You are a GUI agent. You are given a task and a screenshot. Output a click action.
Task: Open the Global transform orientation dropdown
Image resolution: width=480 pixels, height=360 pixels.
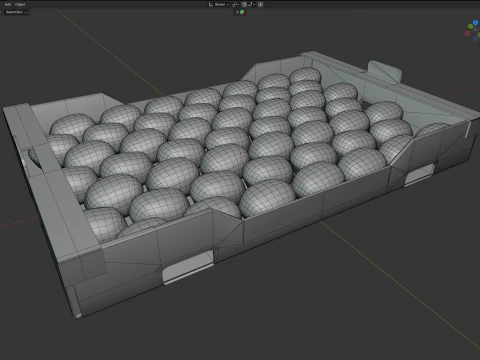coord(219,4)
